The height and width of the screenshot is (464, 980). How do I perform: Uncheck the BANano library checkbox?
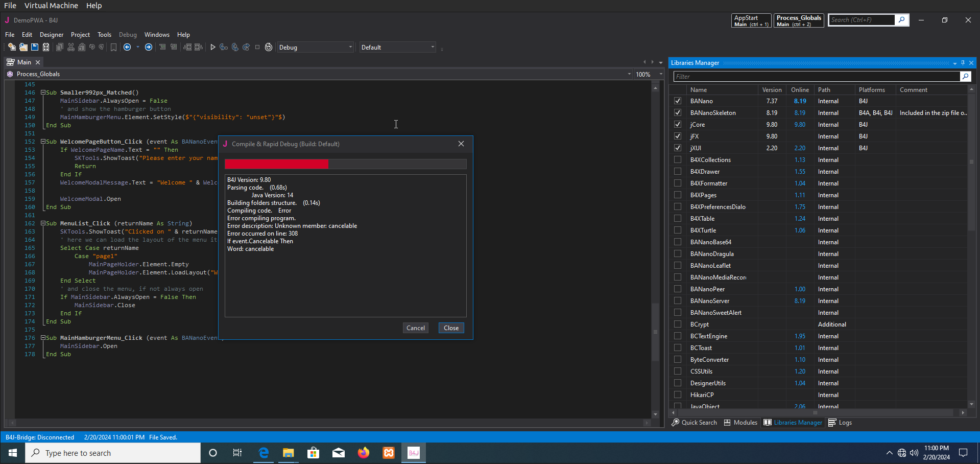point(678,101)
